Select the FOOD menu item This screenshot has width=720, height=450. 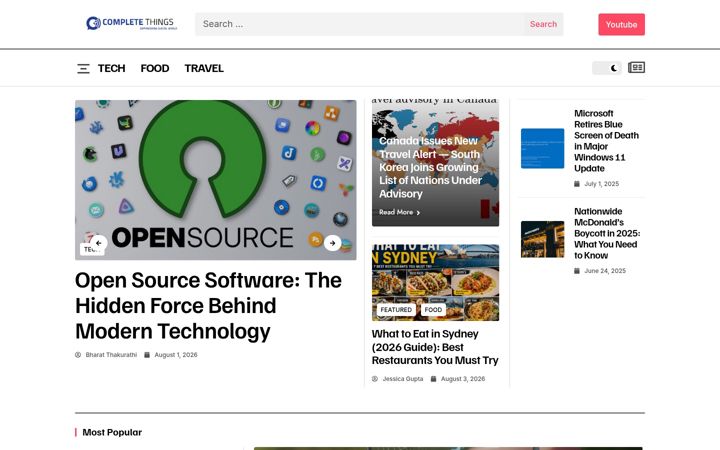(155, 68)
